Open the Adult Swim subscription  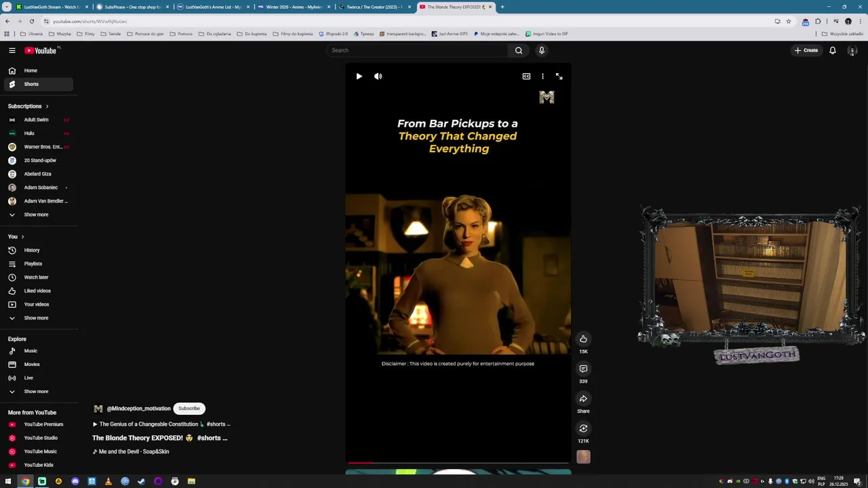point(38,120)
